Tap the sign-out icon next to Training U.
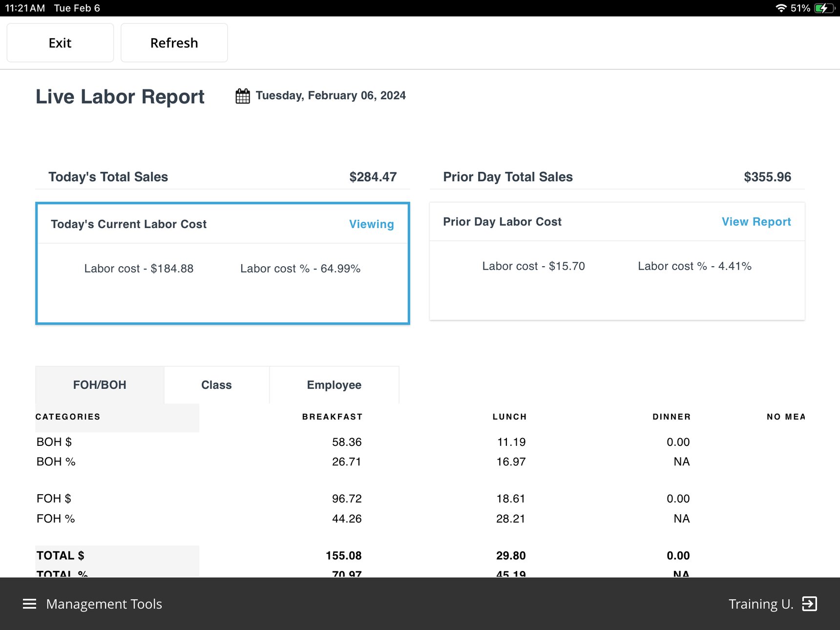 point(810,604)
